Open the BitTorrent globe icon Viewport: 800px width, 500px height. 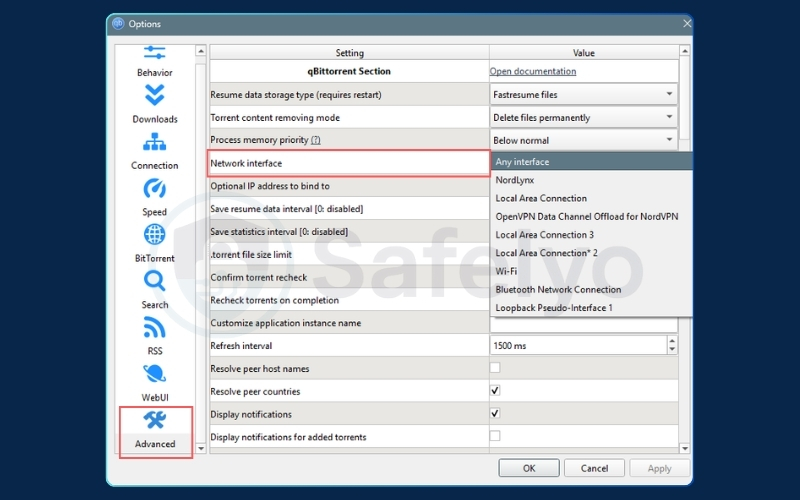155,235
